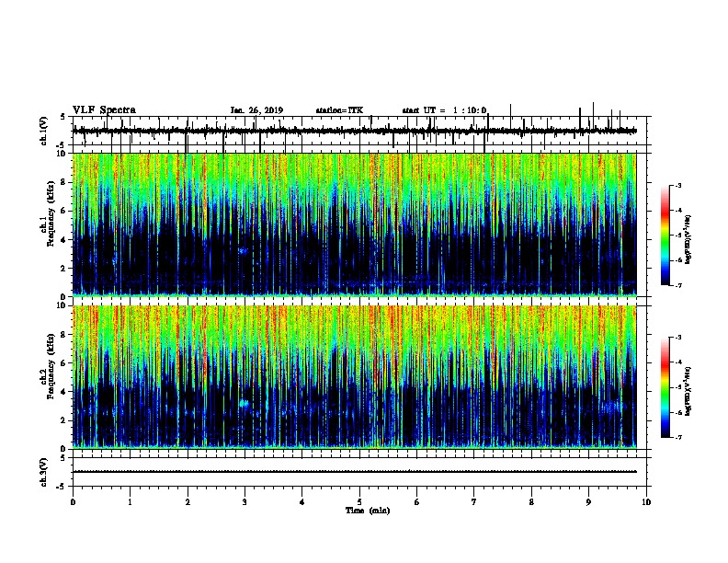
Task: Click the "ch.1(V)" waveform axis label
Action: 43,131
